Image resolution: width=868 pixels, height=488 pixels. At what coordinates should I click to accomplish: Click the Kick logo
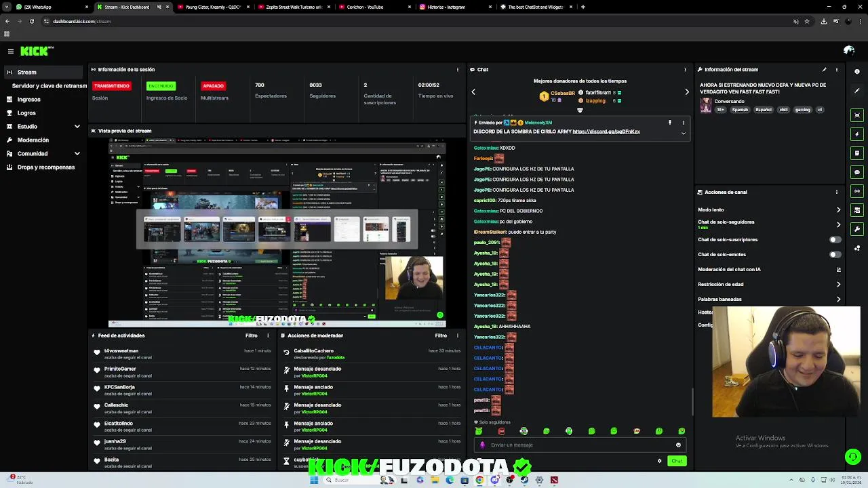click(37, 51)
